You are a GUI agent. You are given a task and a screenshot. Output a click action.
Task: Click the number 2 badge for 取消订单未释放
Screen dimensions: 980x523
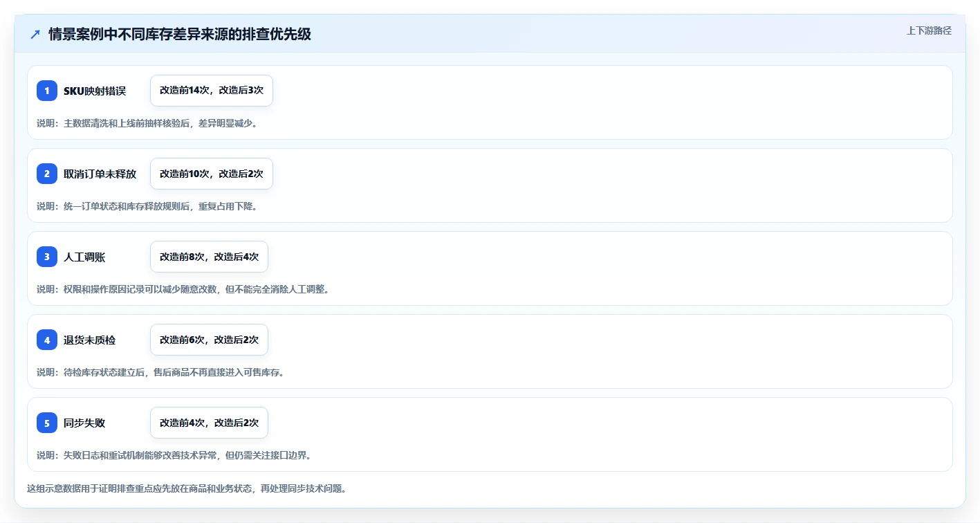pos(47,174)
